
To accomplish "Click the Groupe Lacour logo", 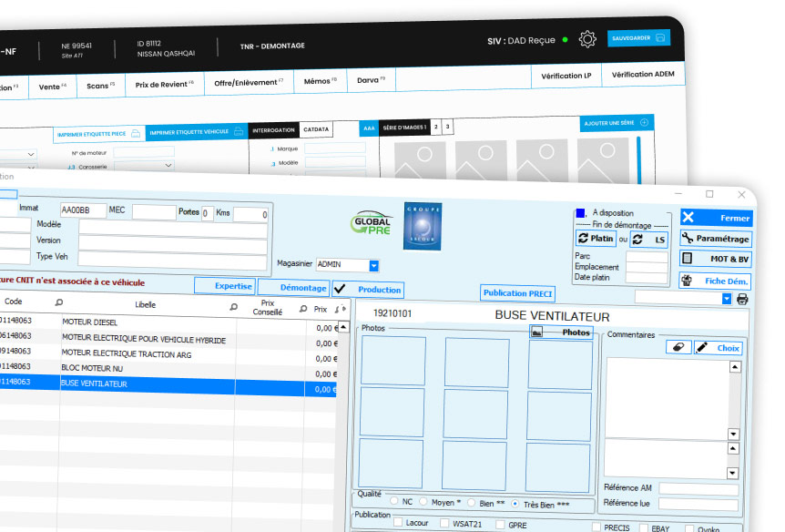I will coord(423,226).
